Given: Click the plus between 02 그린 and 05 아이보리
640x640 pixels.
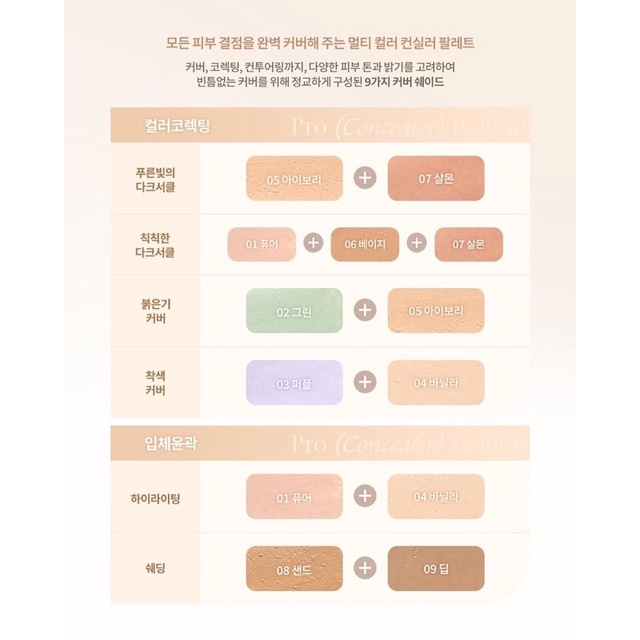Looking at the screenshot, I should [365, 310].
